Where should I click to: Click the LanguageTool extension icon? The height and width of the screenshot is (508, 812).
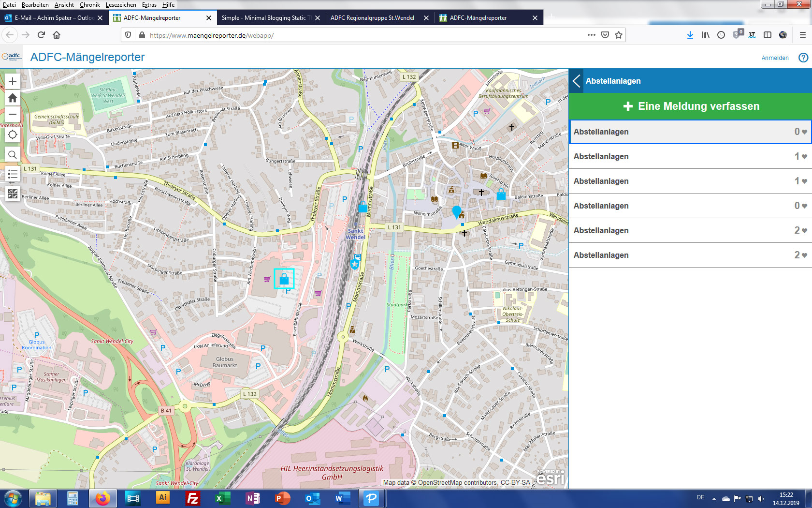[x=752, y=35]
